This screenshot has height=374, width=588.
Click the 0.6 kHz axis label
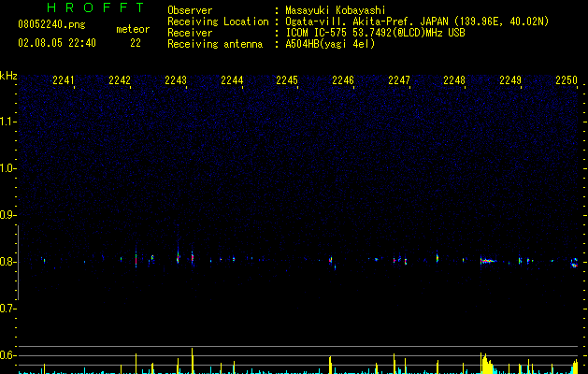coord(7,355)
